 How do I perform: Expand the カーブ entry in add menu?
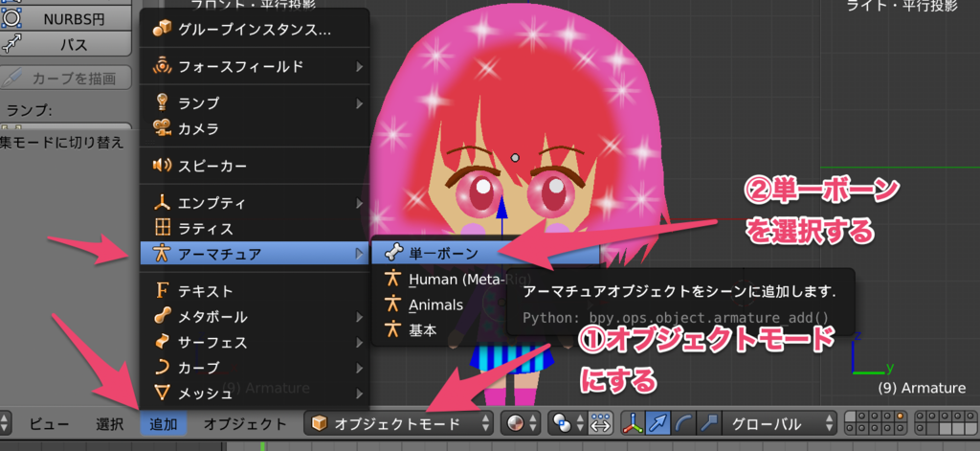[x=255, y=367]
